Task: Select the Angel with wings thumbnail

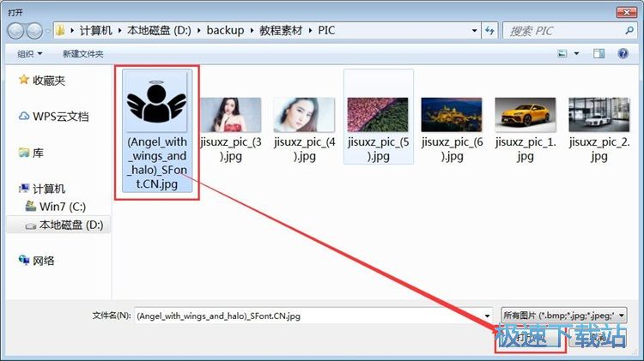Action: click(156, 101)
